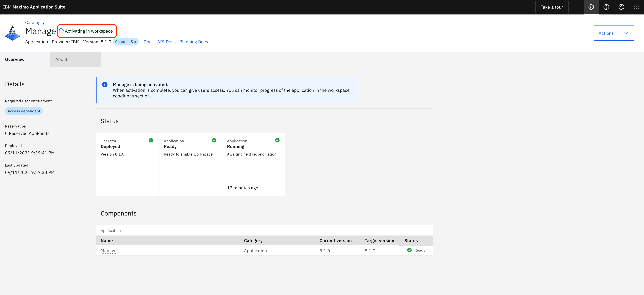Image resolution: width=644 pixels, height=295 pixels.
Task: Click IBM Maximo Application Suite title
Action: (x=34, y=7)
